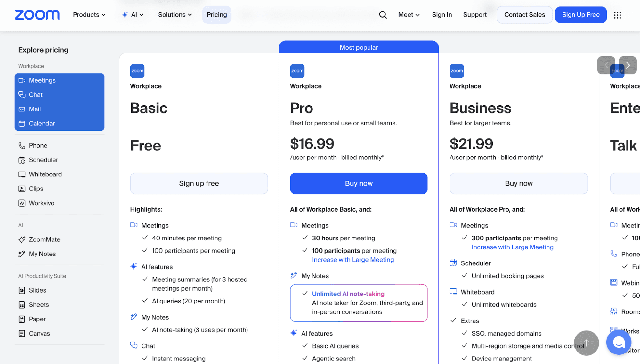Show next pricing plans with right arrow

[628, 65]
